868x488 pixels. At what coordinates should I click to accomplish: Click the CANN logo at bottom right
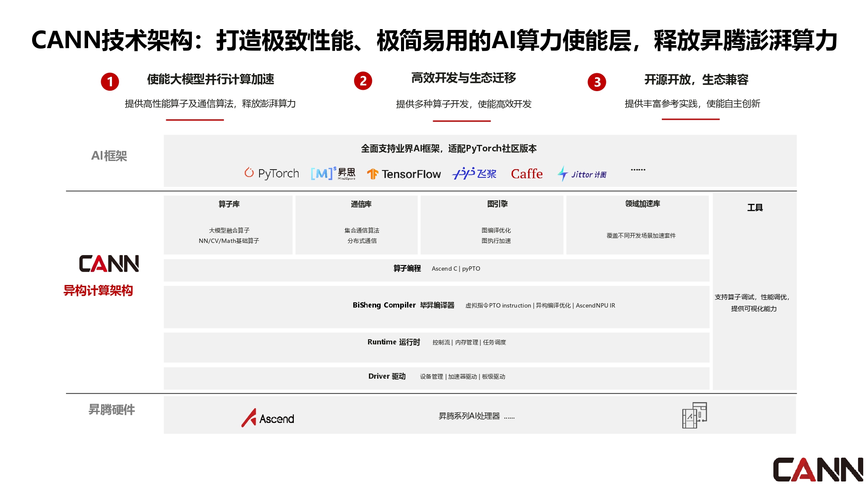(x=818, y=469)
